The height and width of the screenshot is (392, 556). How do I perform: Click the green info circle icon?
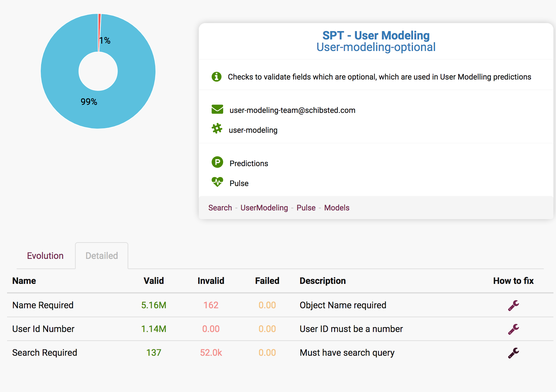216,77
